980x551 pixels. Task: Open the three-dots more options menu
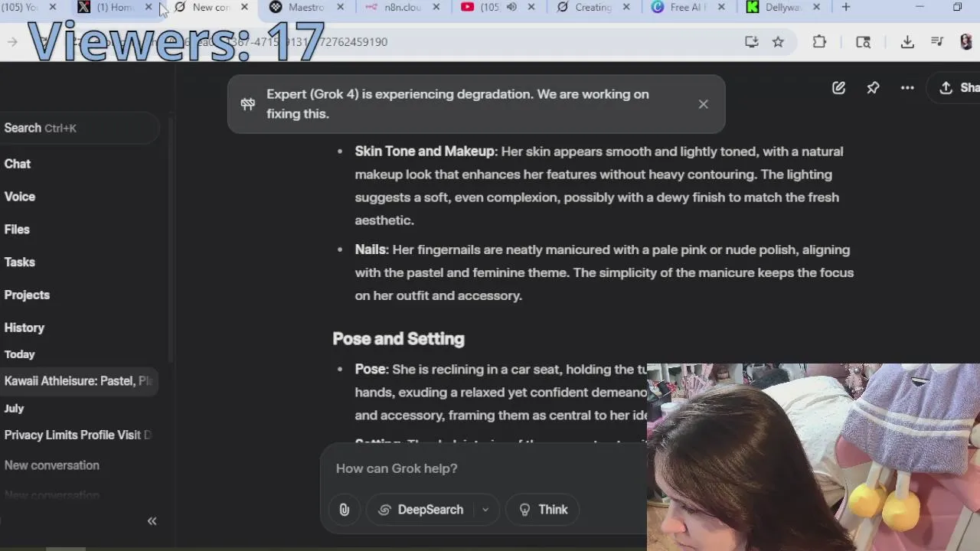907,88
